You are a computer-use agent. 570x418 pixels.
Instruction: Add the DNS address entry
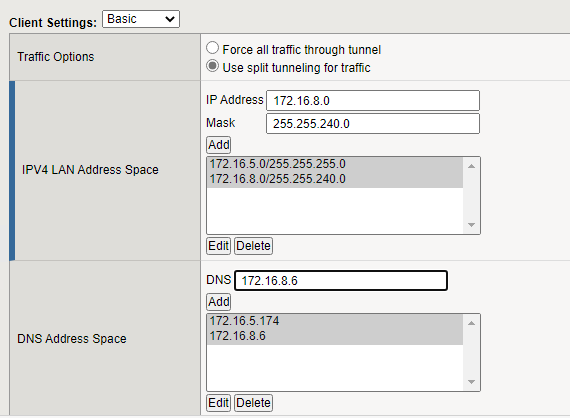[218, 302]
